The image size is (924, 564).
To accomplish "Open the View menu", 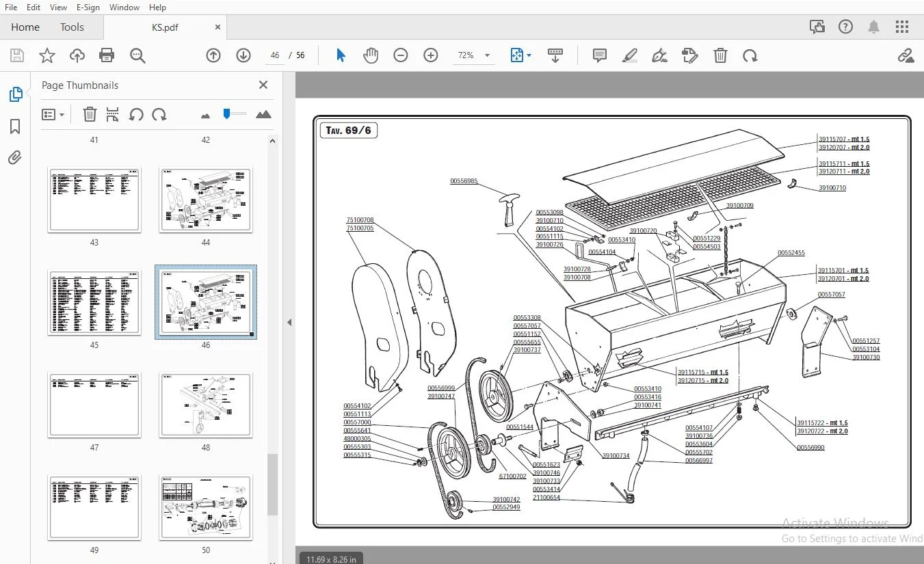I will [x=58, y=8].
